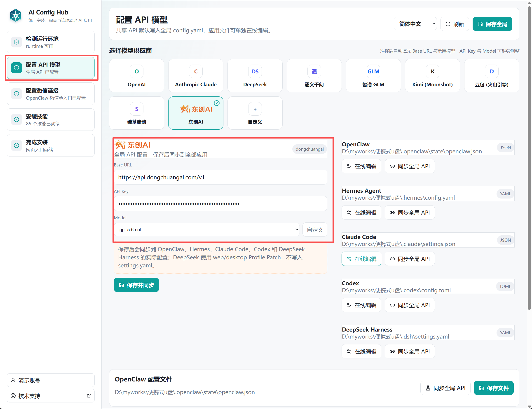Click the lifebuoy icon next to 技术支持
This screenshot has width=532, height=409.
(x=13, y=396)
